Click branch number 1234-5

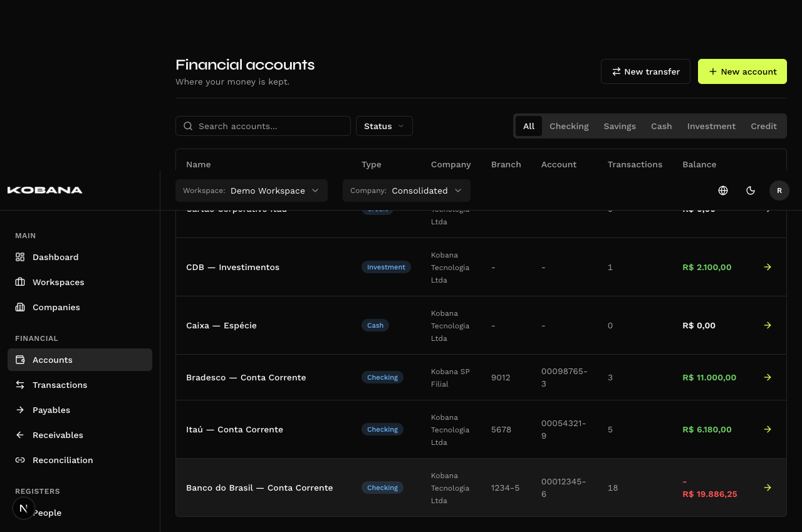[x=506, y=488]
